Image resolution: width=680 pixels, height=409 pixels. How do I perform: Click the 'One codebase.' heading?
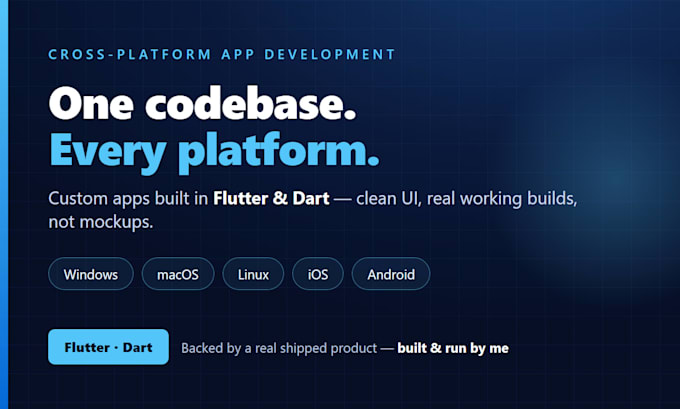tap(202, 104)
